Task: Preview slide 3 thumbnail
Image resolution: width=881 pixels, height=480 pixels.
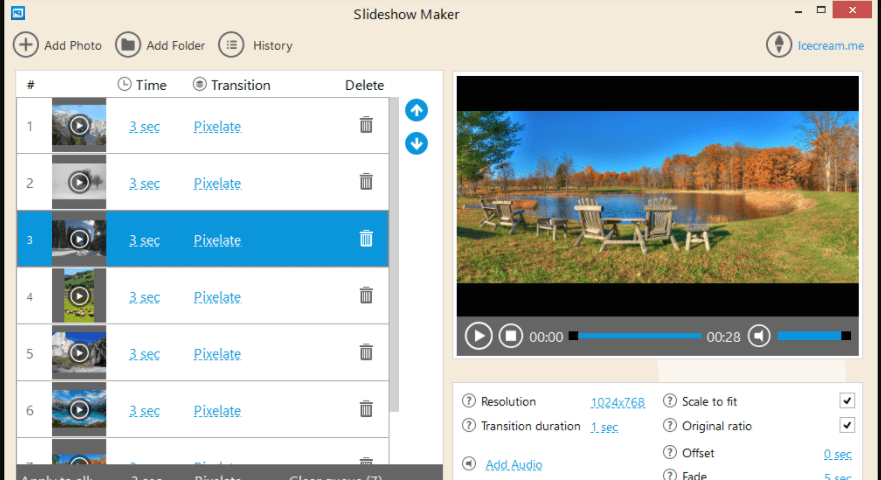Action: click(79, 239)
